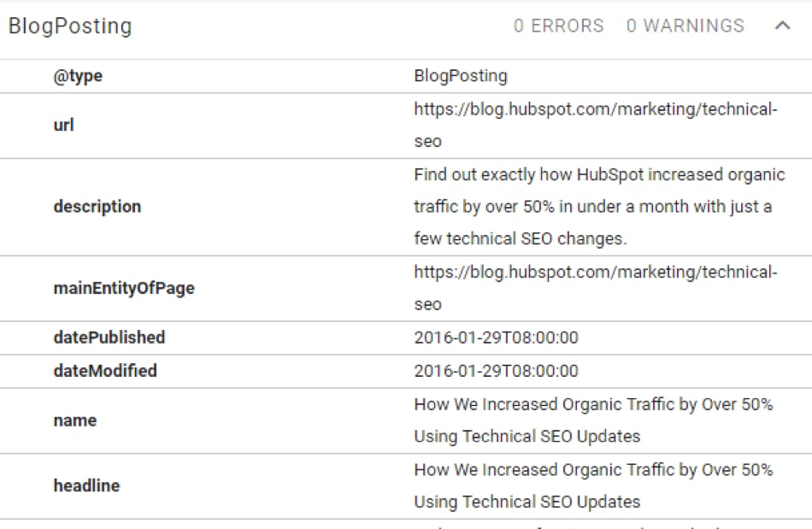Image resolution: width=812 pixels, height=529 pixels.
Task: Click the BlogPosting section title
Action: [x=70, y=26]
